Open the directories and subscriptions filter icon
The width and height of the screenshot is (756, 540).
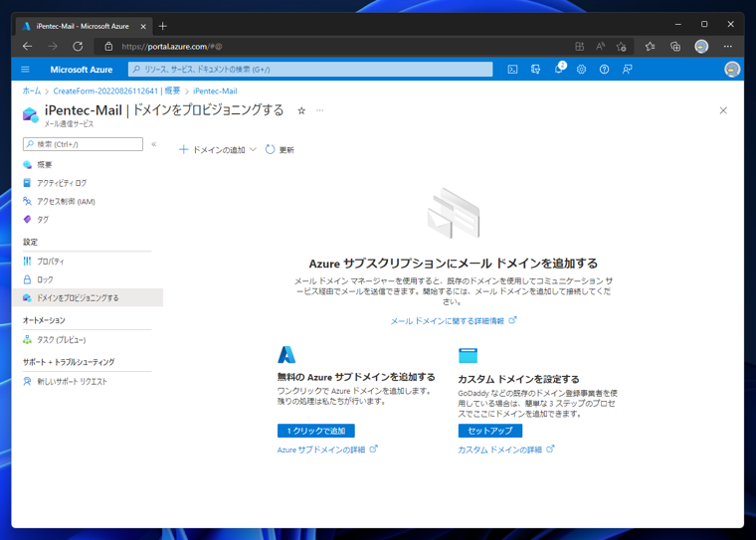(x=535, y=70)
